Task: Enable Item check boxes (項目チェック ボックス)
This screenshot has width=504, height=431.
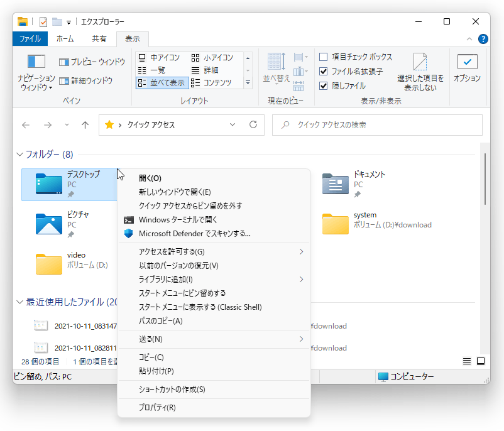Action: (324, 57)
